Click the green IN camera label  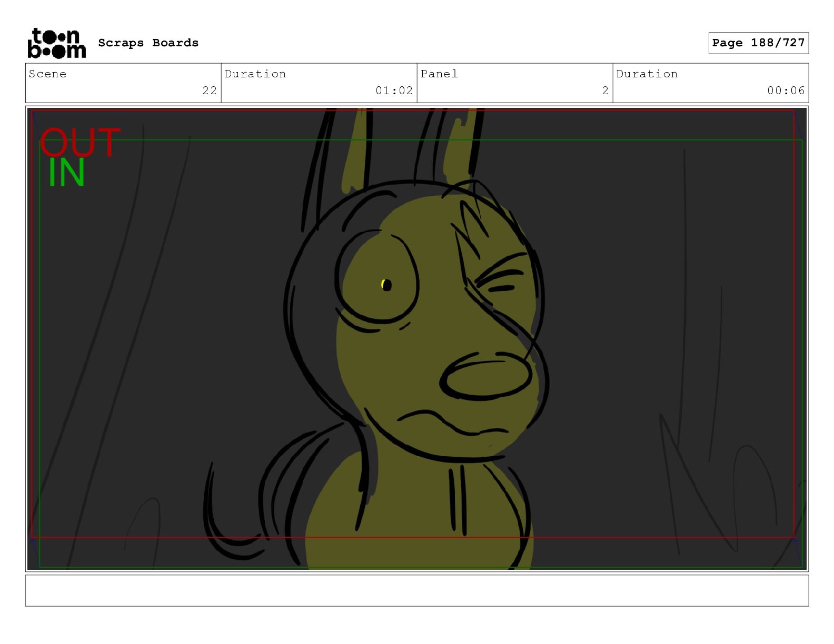coord(66,173)
